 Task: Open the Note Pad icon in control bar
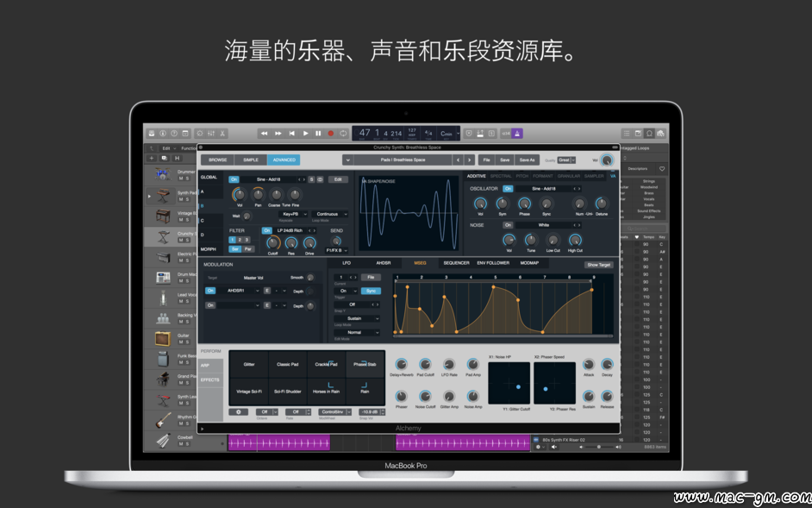coord(638,133)
